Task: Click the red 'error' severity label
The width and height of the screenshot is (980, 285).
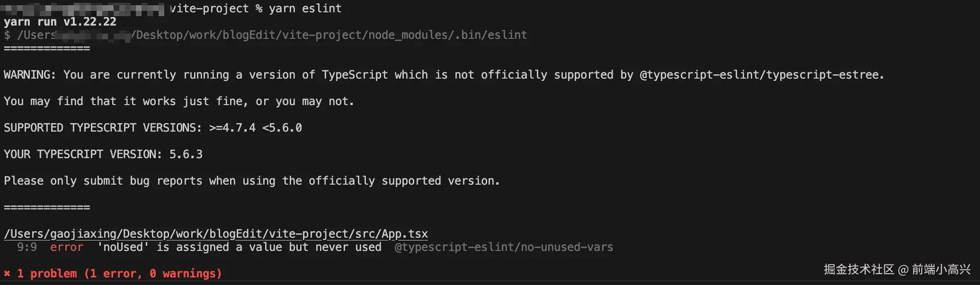Action: (66, 247)
